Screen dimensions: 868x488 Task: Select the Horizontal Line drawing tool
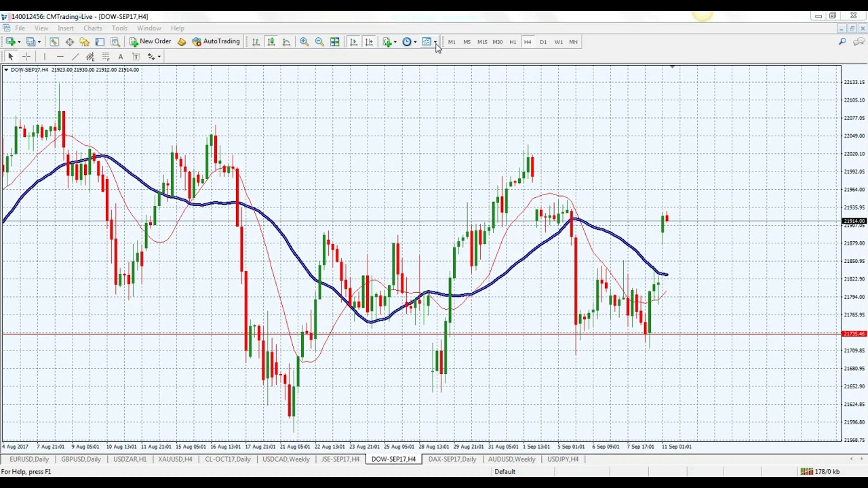click(60, 57)
